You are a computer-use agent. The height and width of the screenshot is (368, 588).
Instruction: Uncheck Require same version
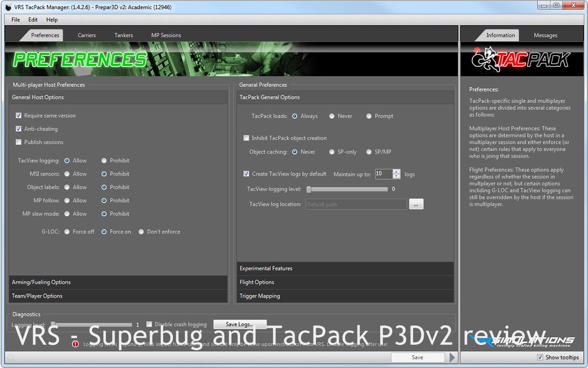coord(19,116)
